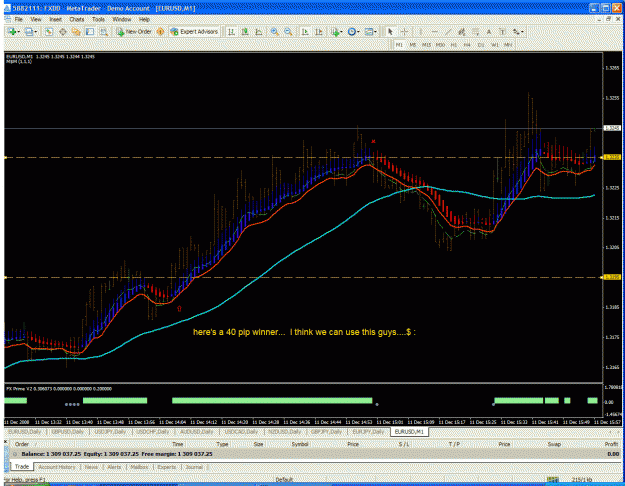
Task: Open the Templates dropdown
Action: tap(371, 32)
